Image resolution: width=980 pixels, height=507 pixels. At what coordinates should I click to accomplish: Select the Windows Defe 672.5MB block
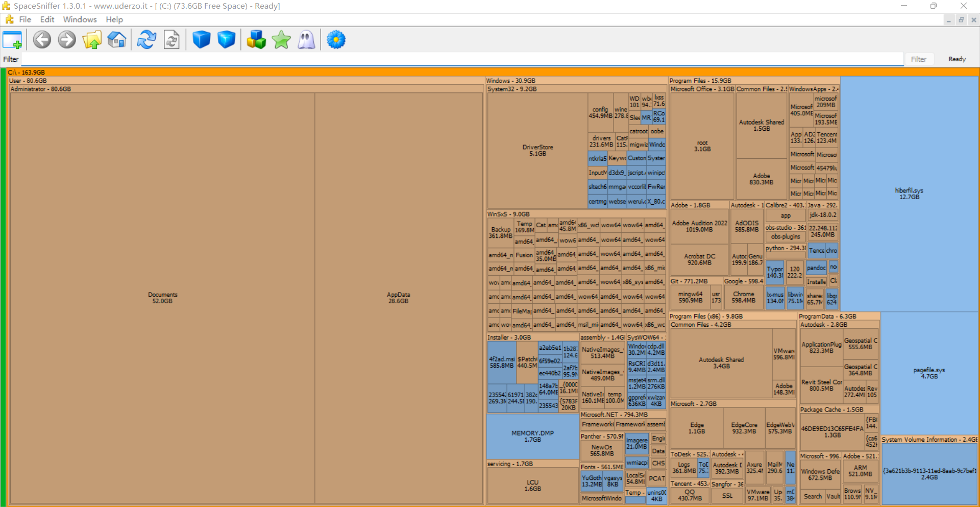[820, 475]
